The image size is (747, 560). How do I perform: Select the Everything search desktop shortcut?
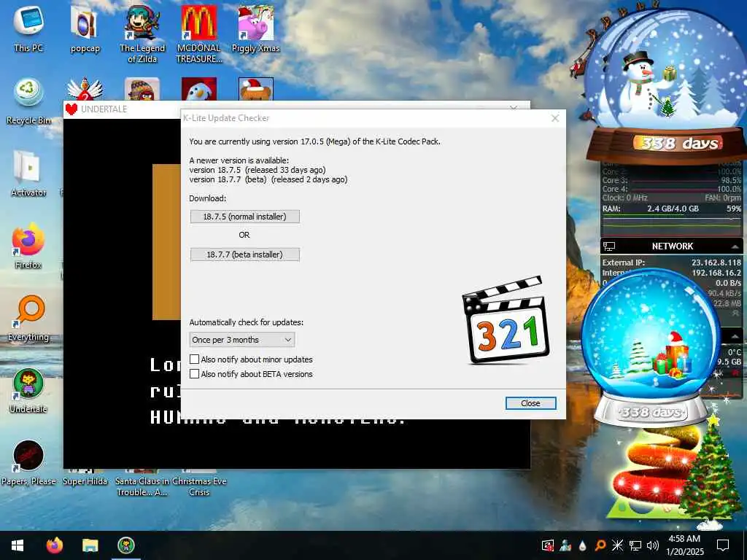point(28,318)
